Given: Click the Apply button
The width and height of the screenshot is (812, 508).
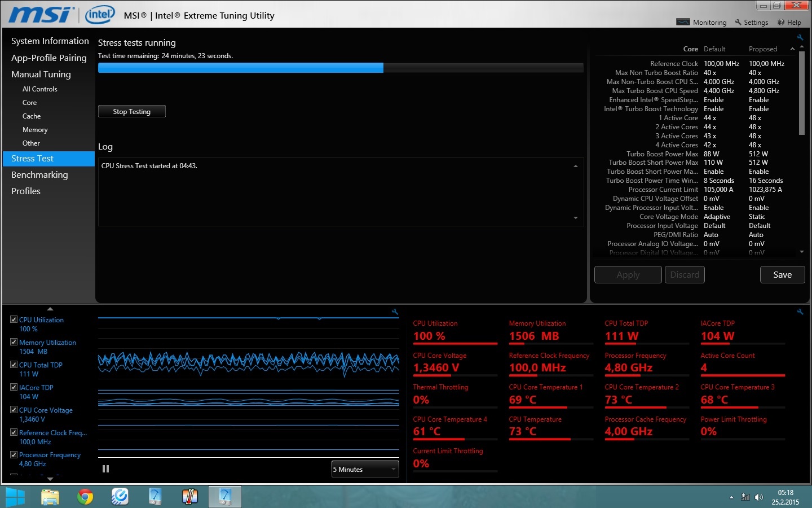Looking at the screenshot, I should click(628, 275).
